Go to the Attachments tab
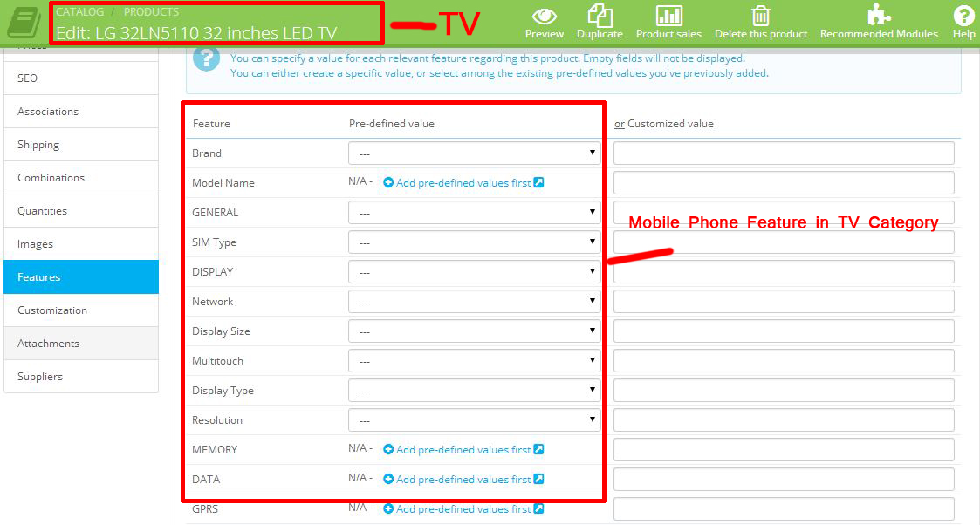The image size is (980, 525). [81, 343]
